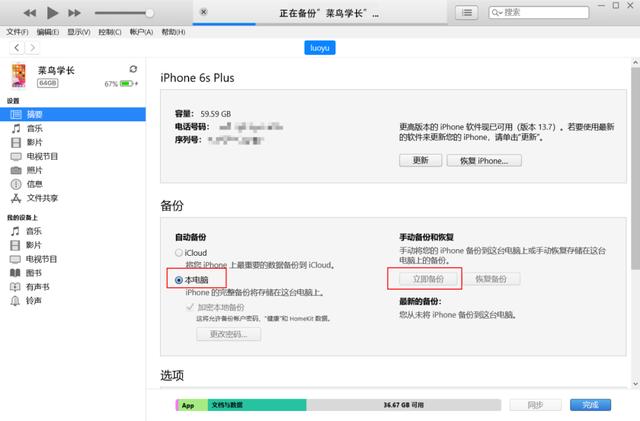Click the 更改密码... button
The height and width of the screenshot is (421, 640).
(229, 334)
